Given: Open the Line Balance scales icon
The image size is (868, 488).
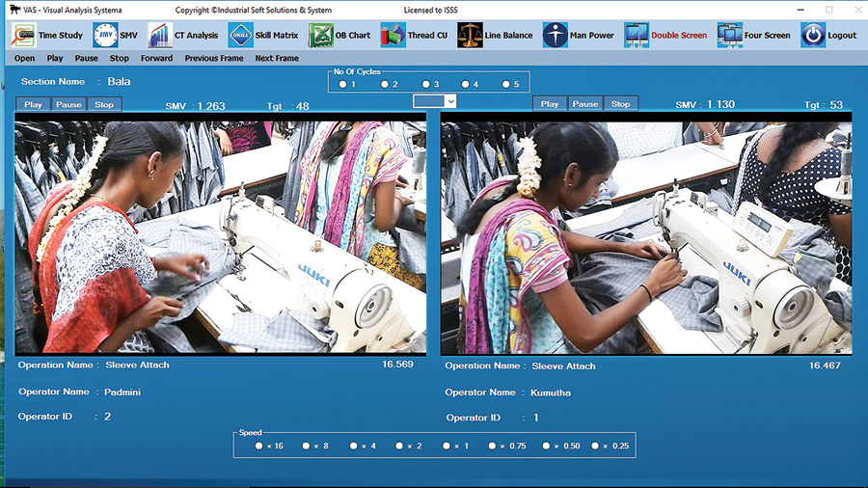Looking at the screenshot, I should 470,35.
